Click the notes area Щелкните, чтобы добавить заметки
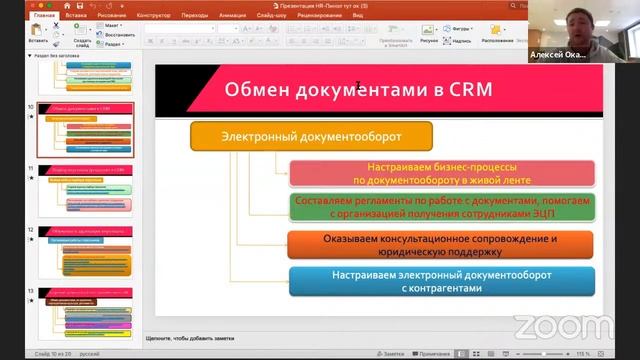640x360 pixels. (190, 338)
